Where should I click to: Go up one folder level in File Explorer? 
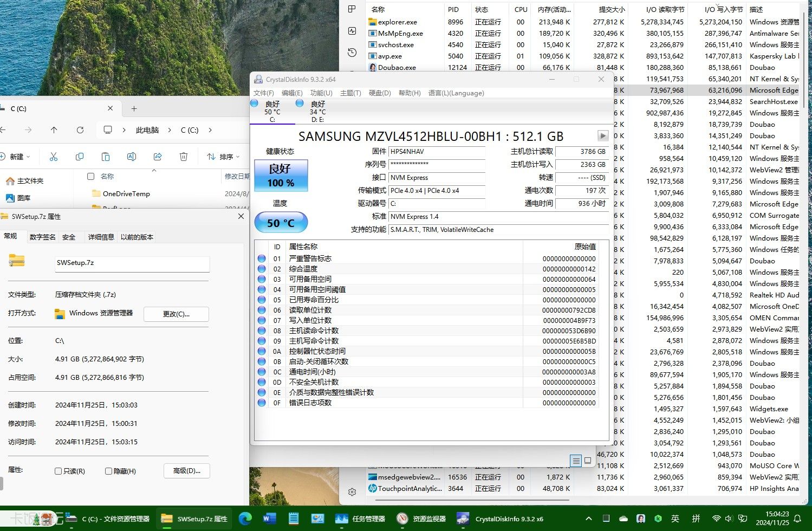pos(54,130)
